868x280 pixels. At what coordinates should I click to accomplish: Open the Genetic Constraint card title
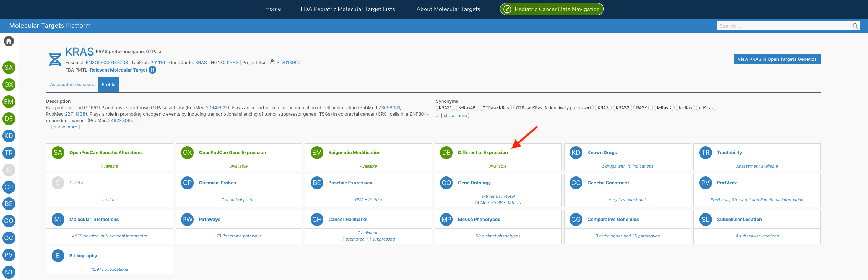tap(608, 183)
